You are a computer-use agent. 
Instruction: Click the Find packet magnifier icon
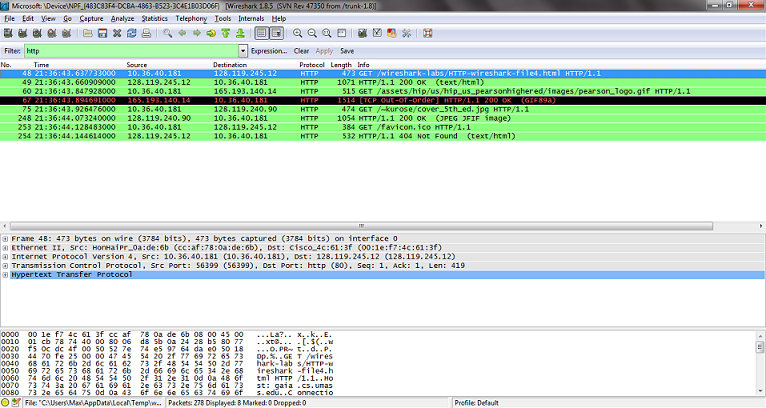(167, 33)
